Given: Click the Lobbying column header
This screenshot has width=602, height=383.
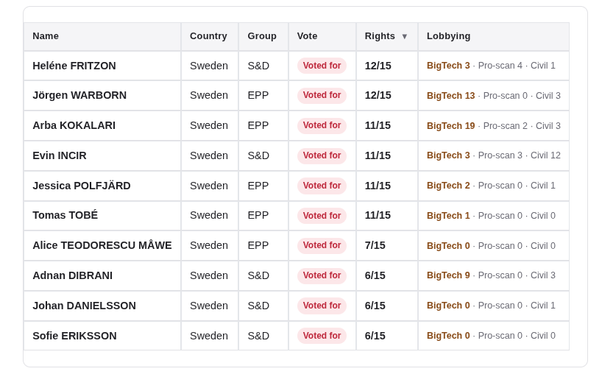Looking at the screenshot, I should (x=448, y=36).
